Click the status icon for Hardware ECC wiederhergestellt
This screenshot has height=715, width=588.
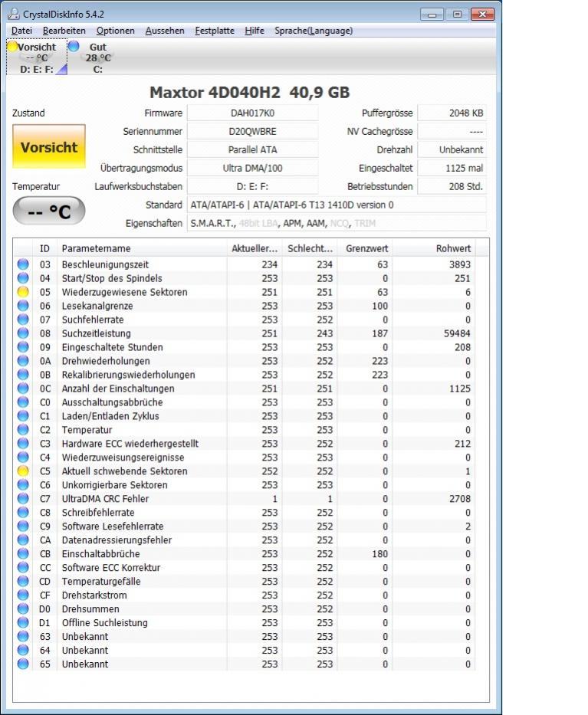23,443
